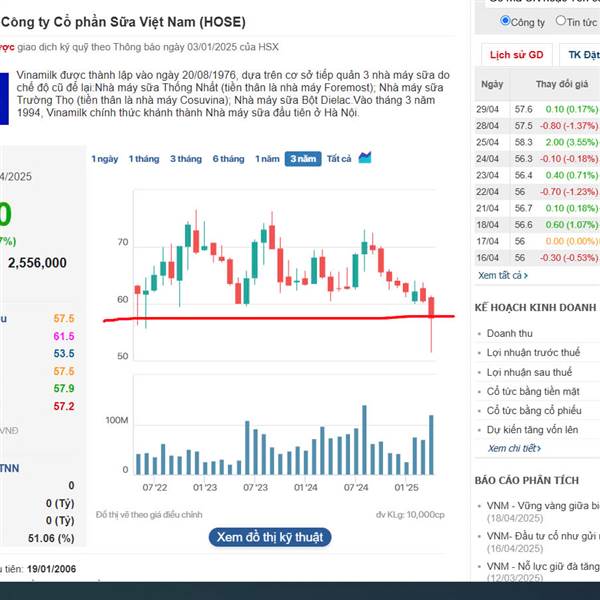Click the 51.06 (%) value

tap(51, 538)
